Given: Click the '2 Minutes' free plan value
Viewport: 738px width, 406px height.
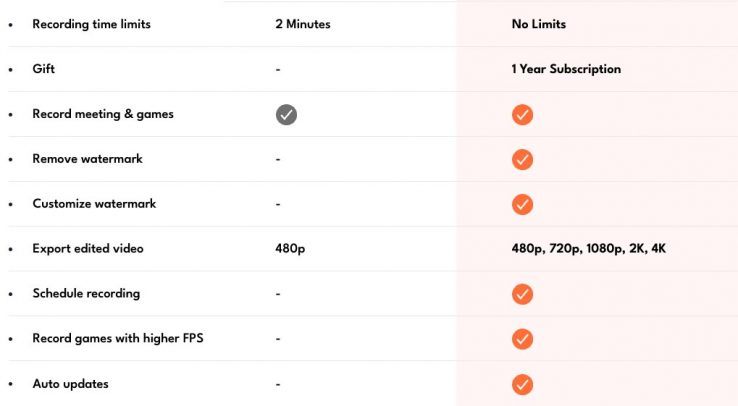Looking at the screenshot, I should [x=302, y=24].
